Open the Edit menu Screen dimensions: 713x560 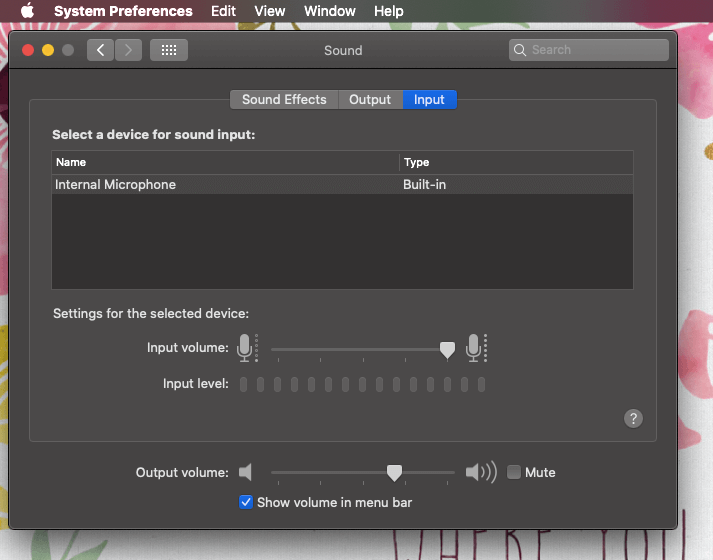coord(223,11)
